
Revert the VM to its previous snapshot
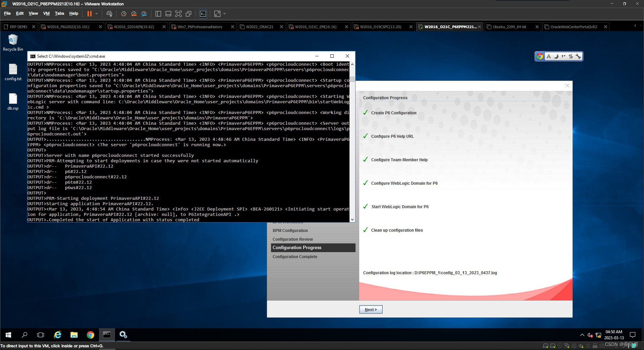click(x=134, y=14)
